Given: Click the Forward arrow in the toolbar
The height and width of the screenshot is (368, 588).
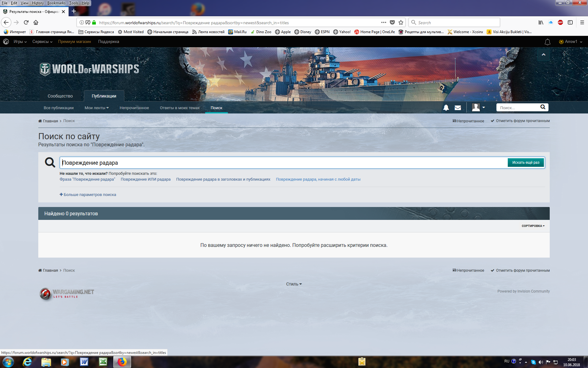Looking at the screenshot, I should coord(16,22).
